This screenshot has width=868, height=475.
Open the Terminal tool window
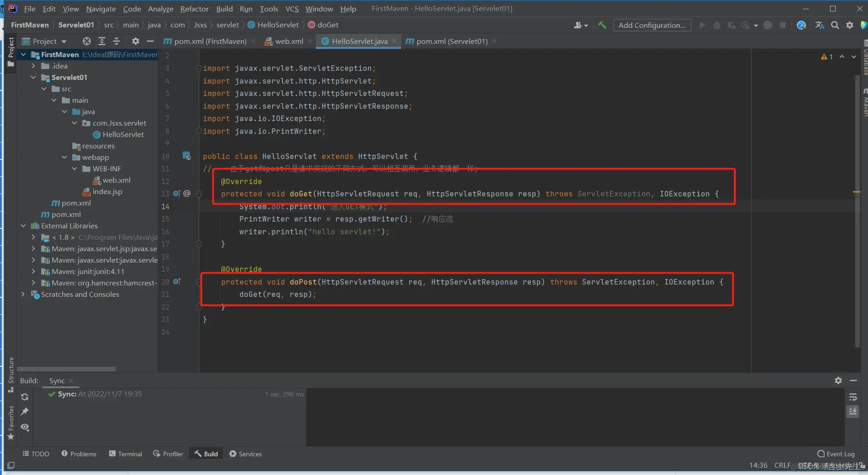click(126, 454)
